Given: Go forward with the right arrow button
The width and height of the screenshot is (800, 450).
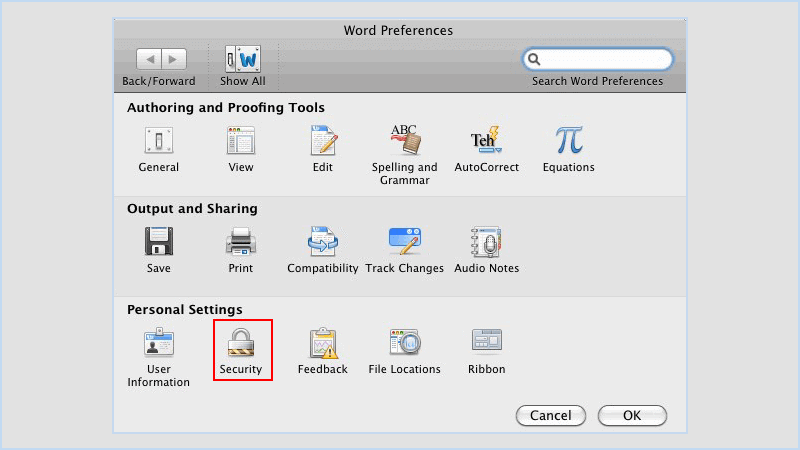Looking at the screenshot, I should click(174, 59).
